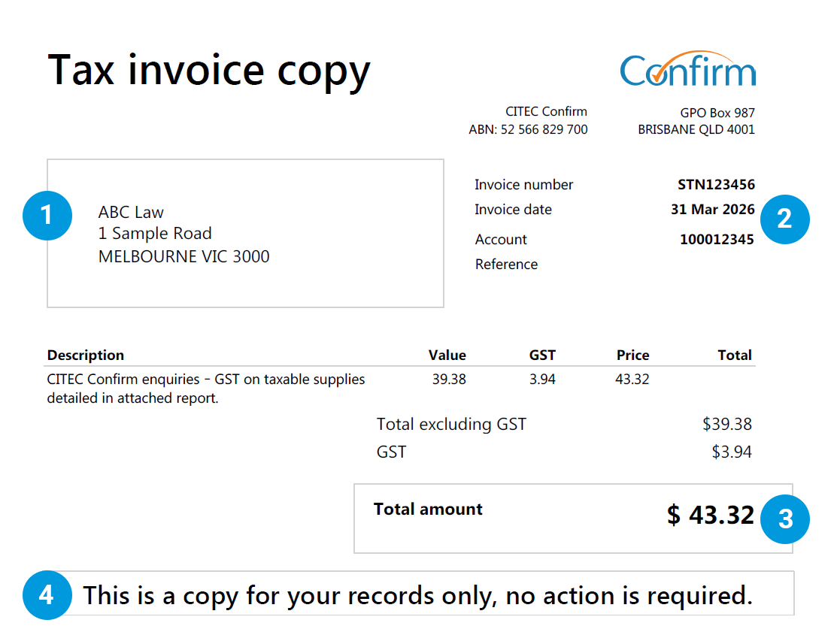The width and height of the screenshot is (840, 638).
Task: Click 'MELBOURNE VIC 3000' text
Action: (x=183, y=256)
